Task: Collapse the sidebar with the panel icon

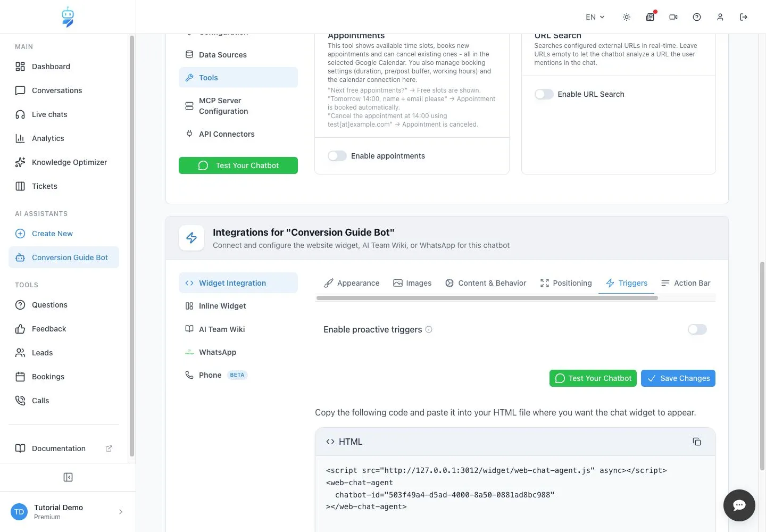Action: point(68,477)
